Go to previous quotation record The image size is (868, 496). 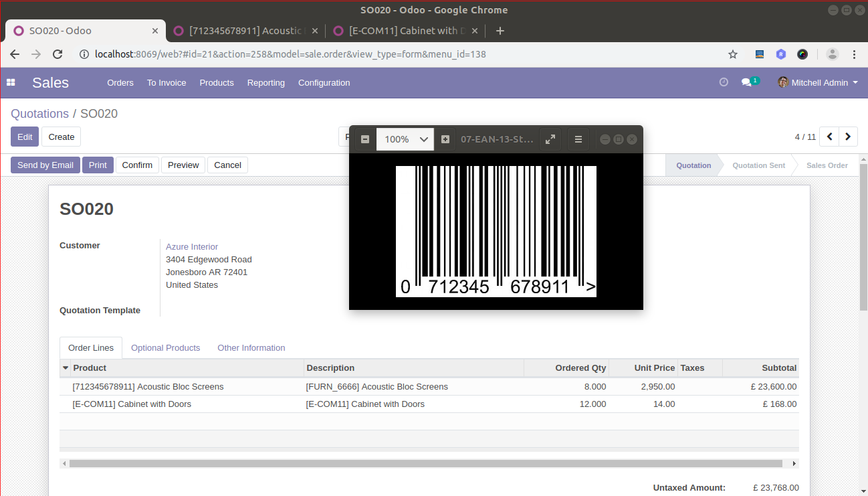point(829,137)
